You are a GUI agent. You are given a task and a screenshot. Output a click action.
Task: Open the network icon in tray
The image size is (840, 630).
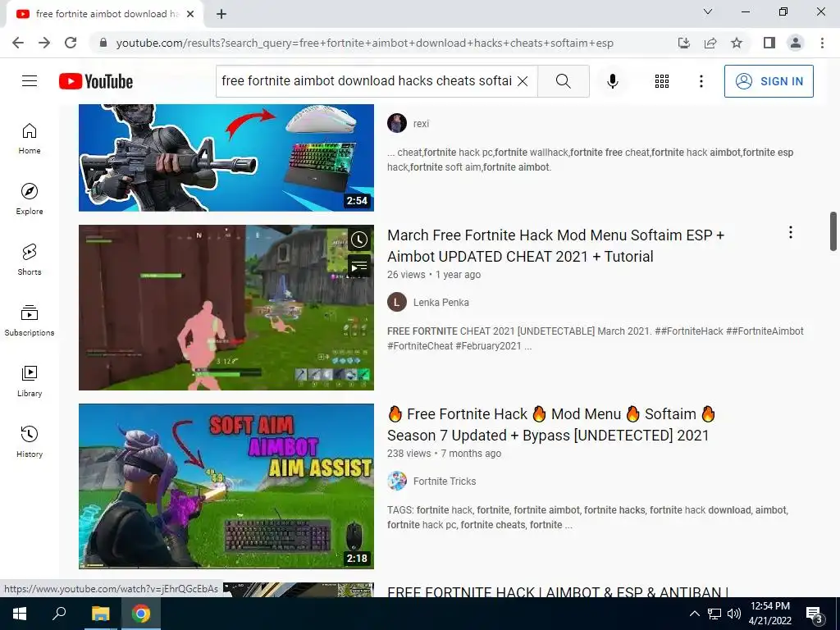coord(714,614)
